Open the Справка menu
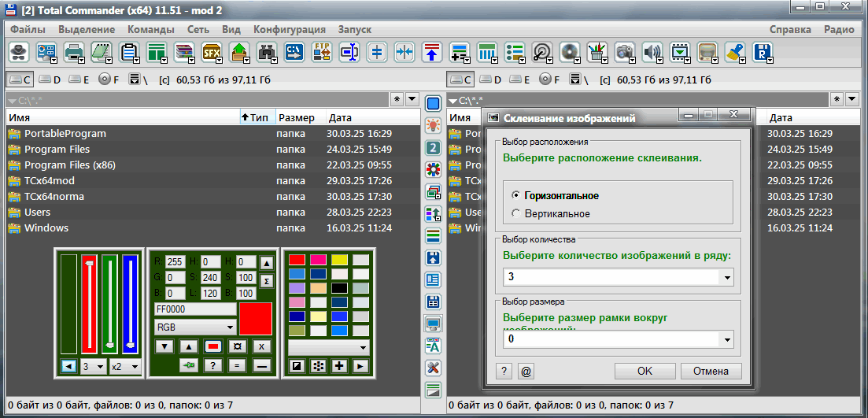Image resolution: width=868 pixels, height=418 pixels. [791, 30]
